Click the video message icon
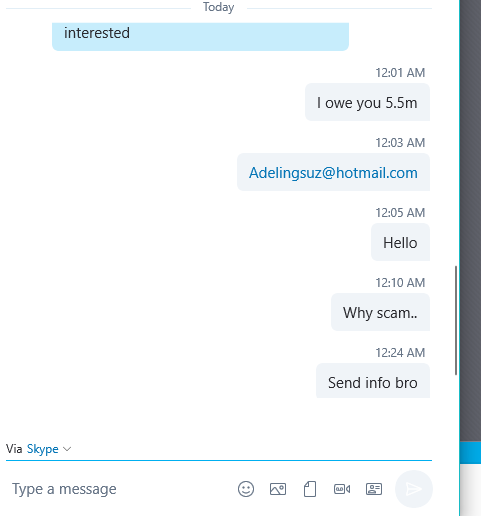 (x=342, y=489)
